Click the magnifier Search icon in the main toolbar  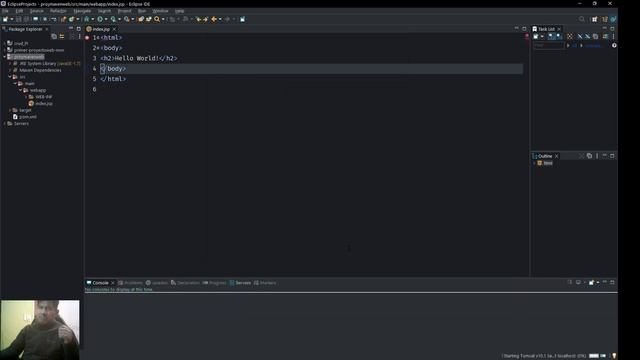[157, 19]
